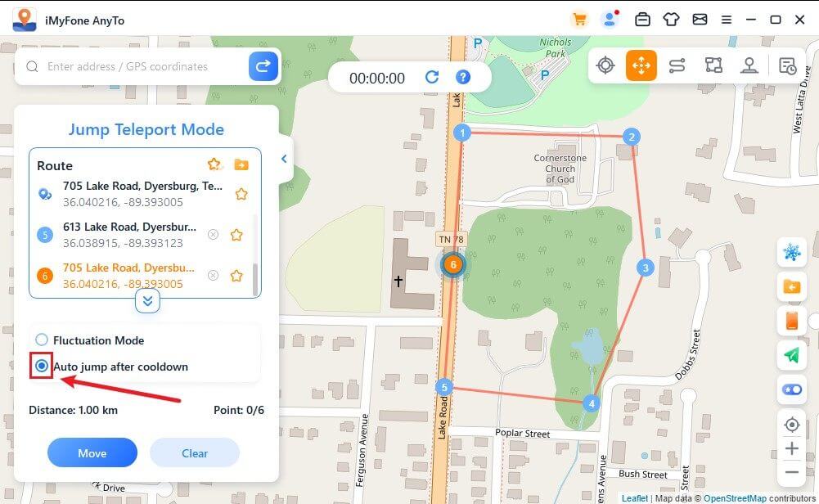Collapse the side panel with left chevron
The height and width of the screenshot is (504, 819).
pos(284,159)
